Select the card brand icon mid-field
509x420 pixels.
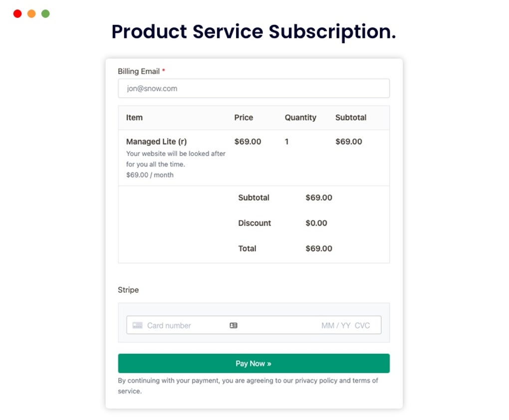(233, 325)
